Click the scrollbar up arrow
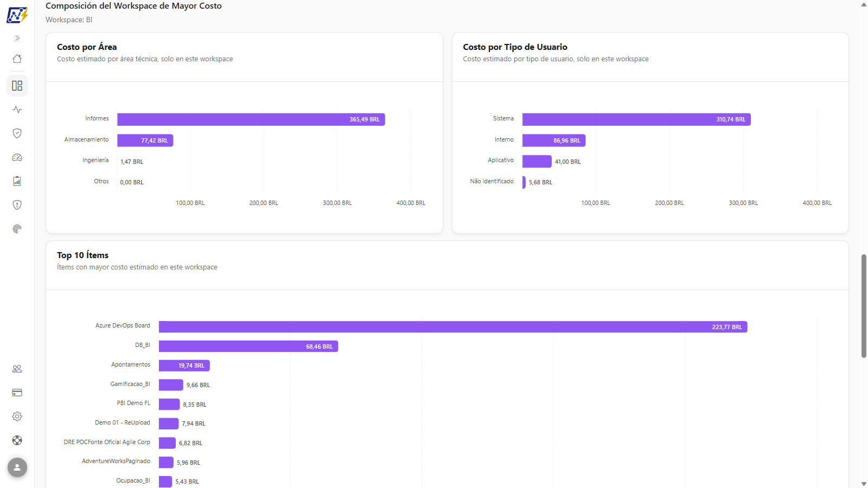Image resolution: width=868 pixels, height=488 pixels. pyautogui.click(x=864, y=4)
